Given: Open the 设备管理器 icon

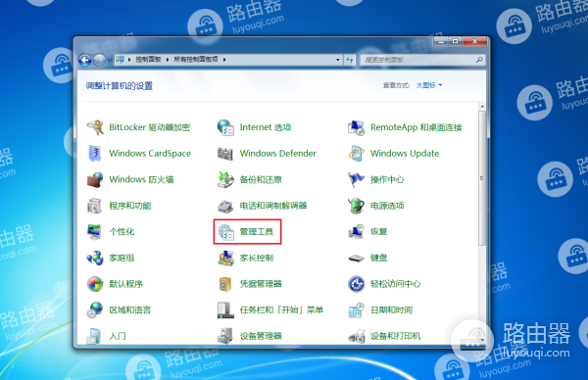Looking at the screenshot, I should 225,336.
